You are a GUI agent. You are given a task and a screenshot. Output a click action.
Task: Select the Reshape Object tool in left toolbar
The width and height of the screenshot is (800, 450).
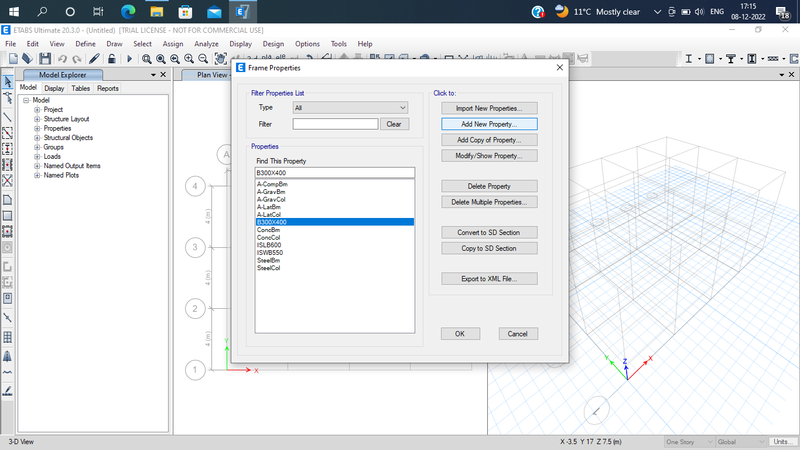(8, 98)
